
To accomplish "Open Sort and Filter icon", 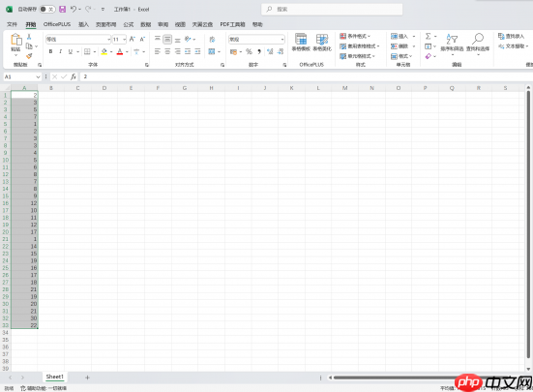I will pyautogui.click(x=452, y=39).
